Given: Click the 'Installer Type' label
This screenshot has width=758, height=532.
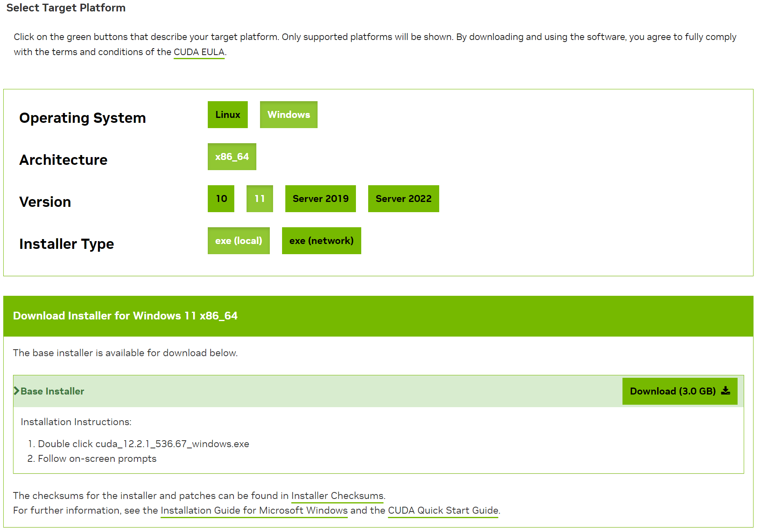Looking at the screenshot, I should (x=67, y=244).
